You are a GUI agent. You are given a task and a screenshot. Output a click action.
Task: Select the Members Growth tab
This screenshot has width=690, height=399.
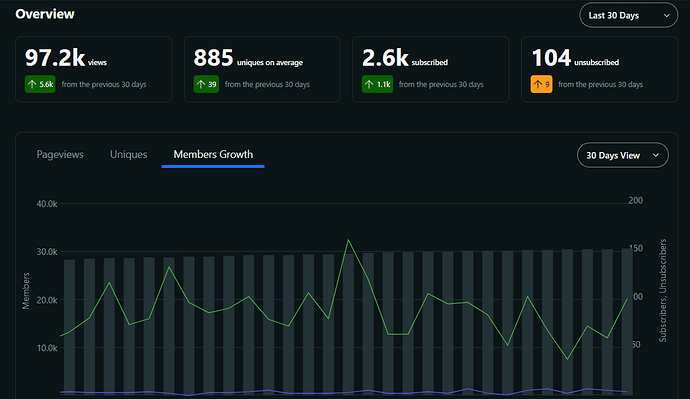point(213,155)
